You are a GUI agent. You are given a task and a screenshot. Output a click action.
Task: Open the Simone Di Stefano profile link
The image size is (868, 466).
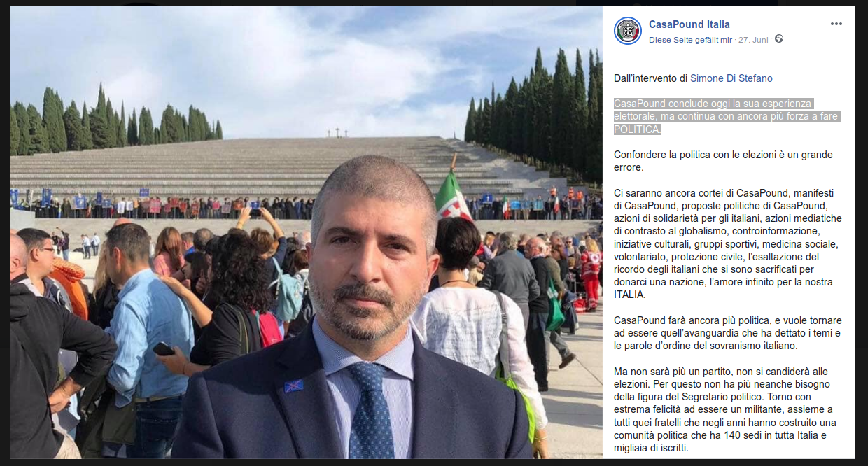(731, 78)
